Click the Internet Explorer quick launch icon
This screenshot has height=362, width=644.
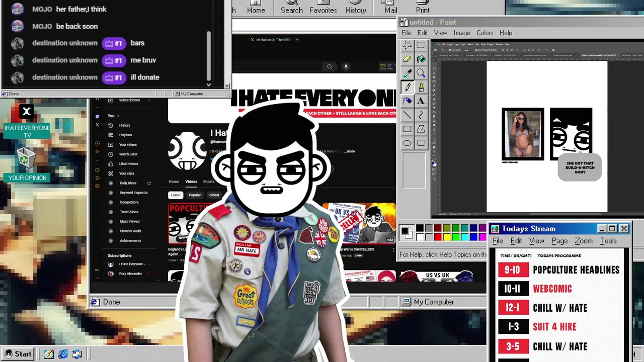coord(63,354)
